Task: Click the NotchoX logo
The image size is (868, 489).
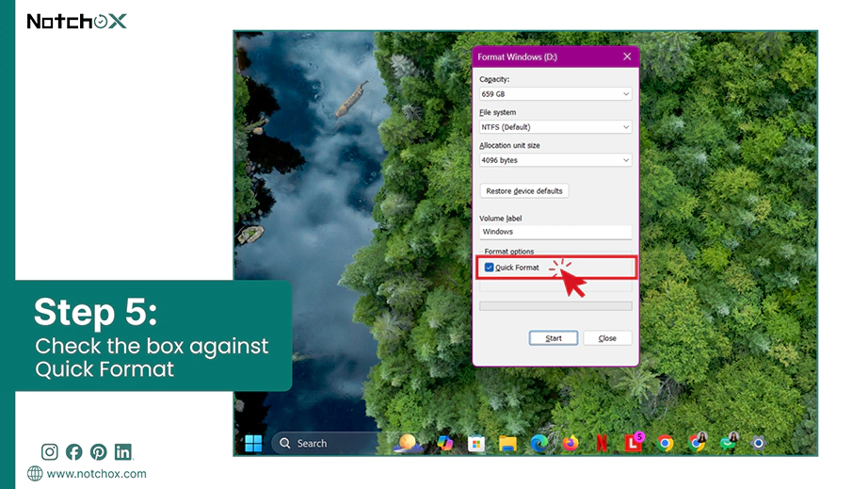Action: click(77, 22)
